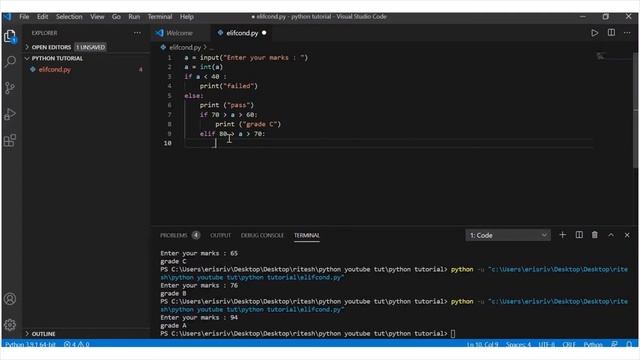Open the Run and Debug view icon

point(10,114)
